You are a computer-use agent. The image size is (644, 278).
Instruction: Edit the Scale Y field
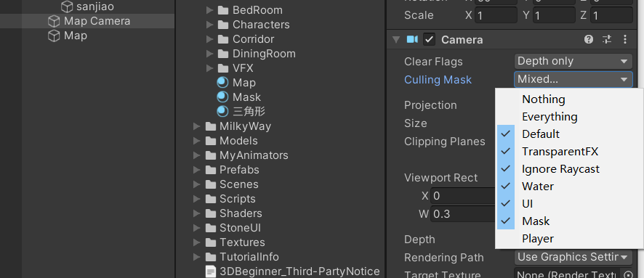554,15
